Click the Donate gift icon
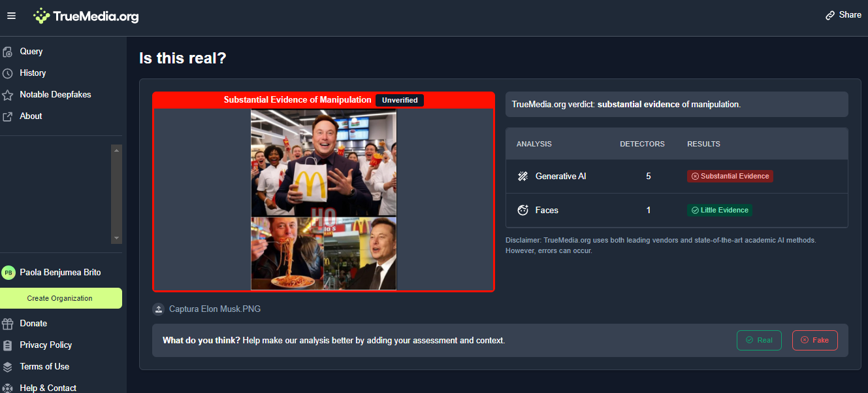 (x=7, y=324)
